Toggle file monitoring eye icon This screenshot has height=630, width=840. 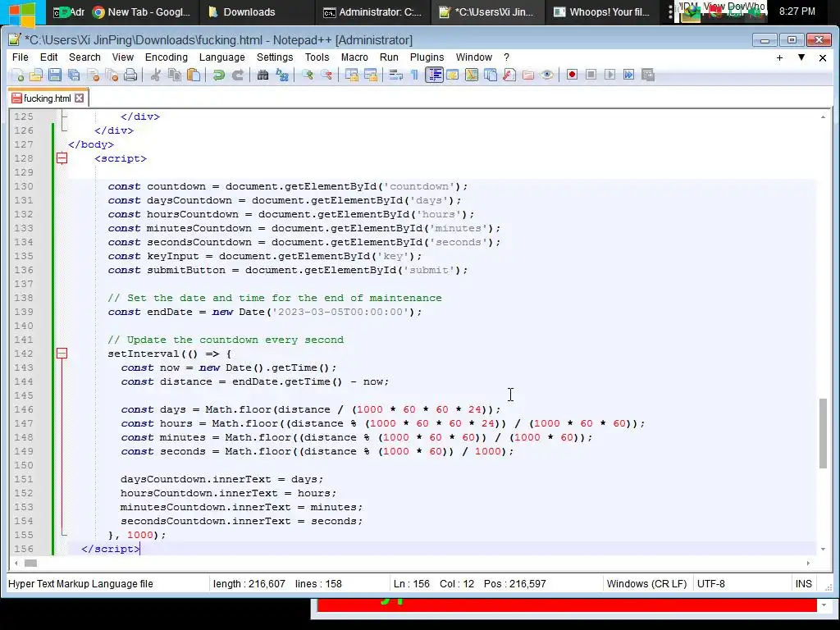[x=547, y=75]
